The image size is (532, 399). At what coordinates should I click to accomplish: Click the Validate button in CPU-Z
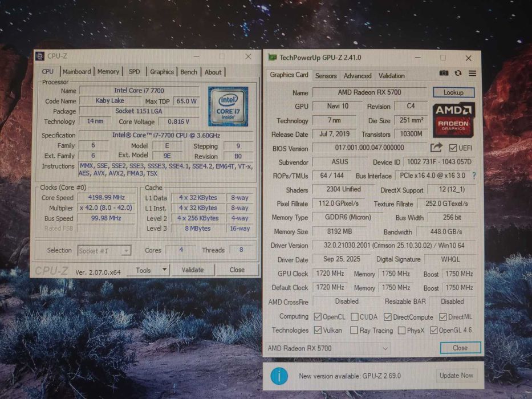(x=193, y=270)
